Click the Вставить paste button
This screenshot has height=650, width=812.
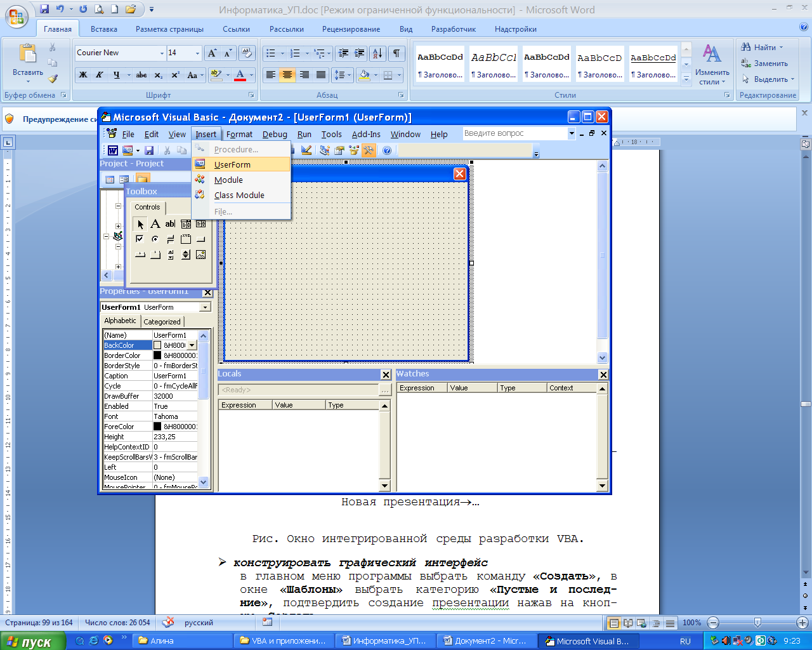[x=28, y=62]
